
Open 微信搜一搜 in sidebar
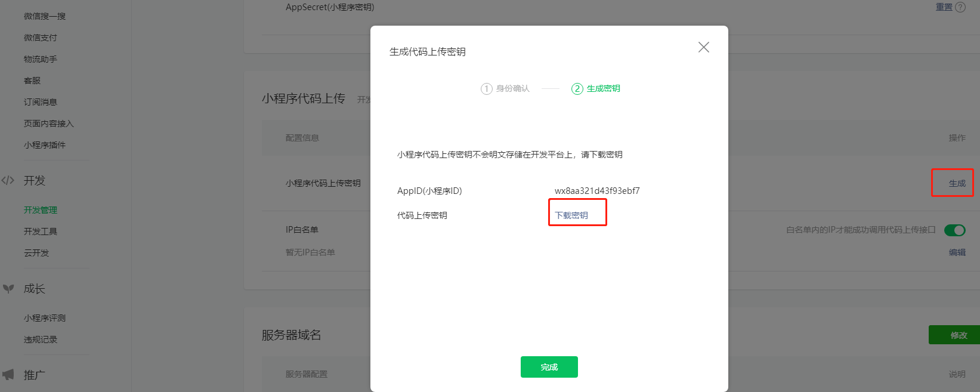click(x=45, y=16)
